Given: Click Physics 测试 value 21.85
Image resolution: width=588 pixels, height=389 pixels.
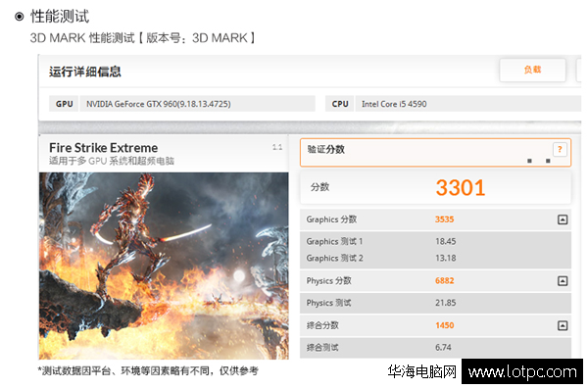Looking at the screenshot, I should click(x=446, y=303).
